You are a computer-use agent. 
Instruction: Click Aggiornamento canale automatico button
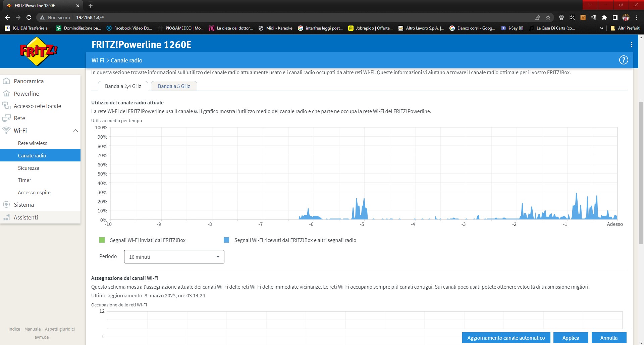506,338
